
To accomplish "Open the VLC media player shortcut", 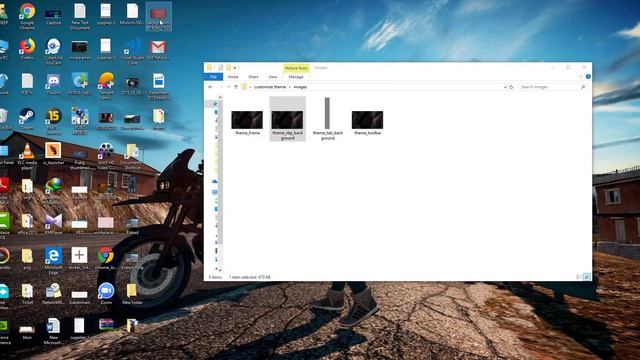I will pyautogui.click(x=27, y=156).
